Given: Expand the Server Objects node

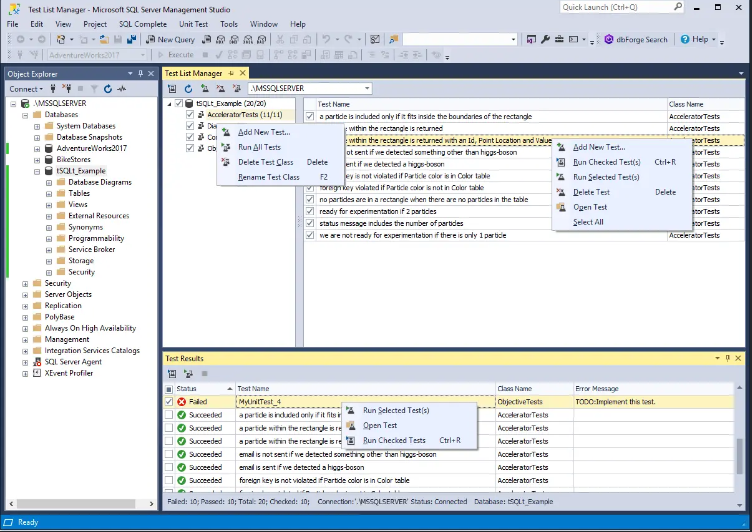Looking at the screenshot, I should click(x=25, y=295).
